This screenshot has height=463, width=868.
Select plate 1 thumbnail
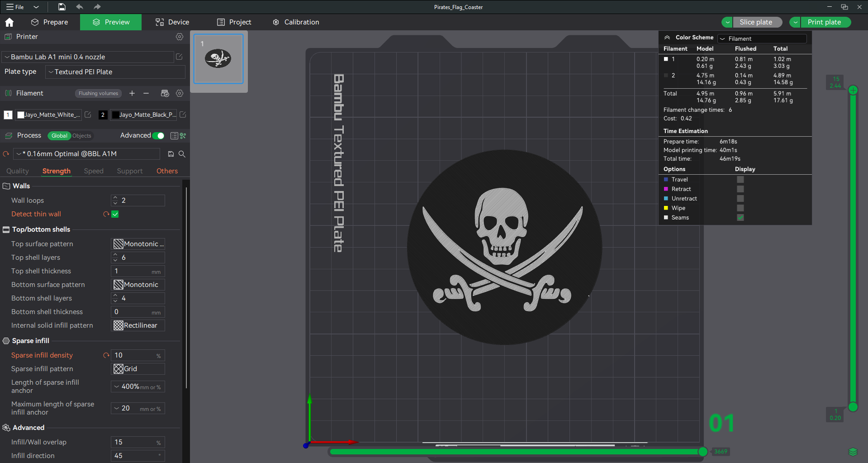click(218, 59)
